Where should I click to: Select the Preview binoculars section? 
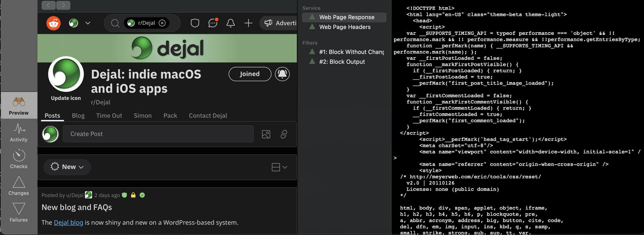click(19, 106)
